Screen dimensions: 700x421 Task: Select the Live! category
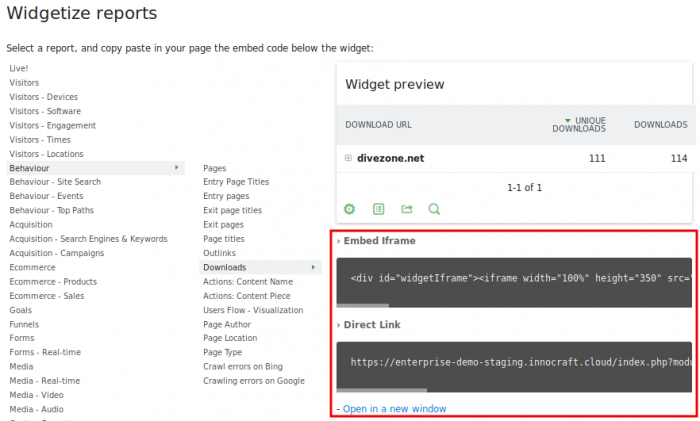pos(19,68)
